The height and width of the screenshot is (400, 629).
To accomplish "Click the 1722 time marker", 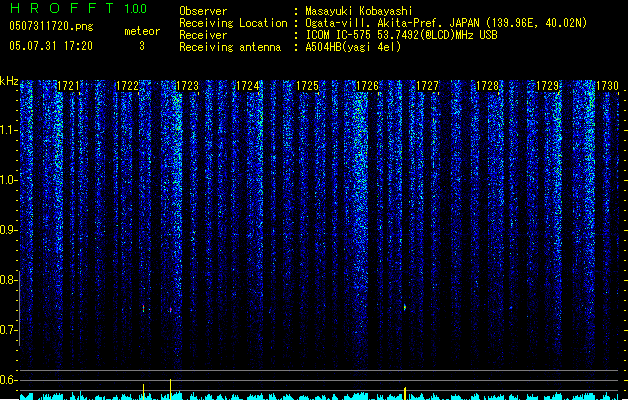I will coord(127,86).
